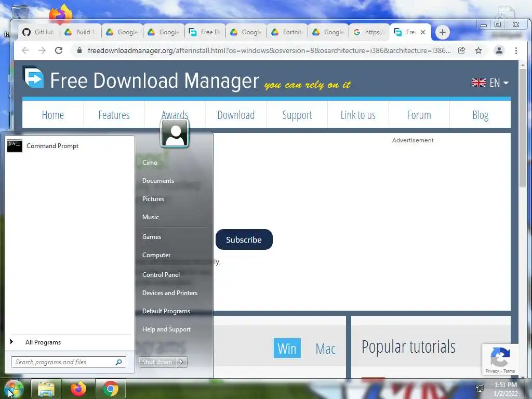Open the Firefox desktop shortcut
Viewport: 532px width, 399px height.
pos(61,14)
